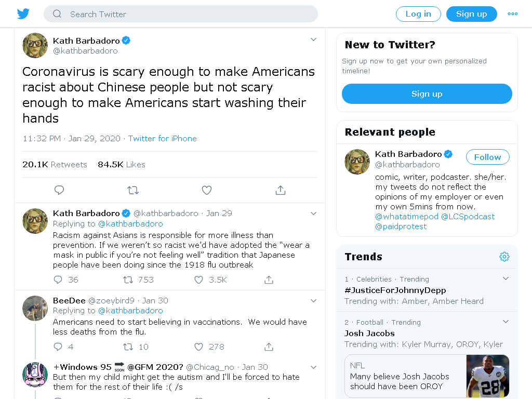Open chevron on Josh Jacobs trend

coord(506,321)
